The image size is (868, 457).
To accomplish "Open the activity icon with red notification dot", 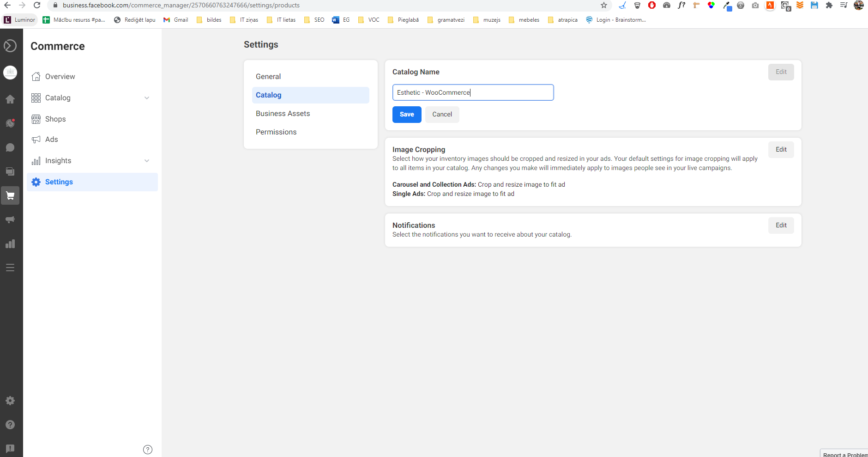I will coord(10,123).
